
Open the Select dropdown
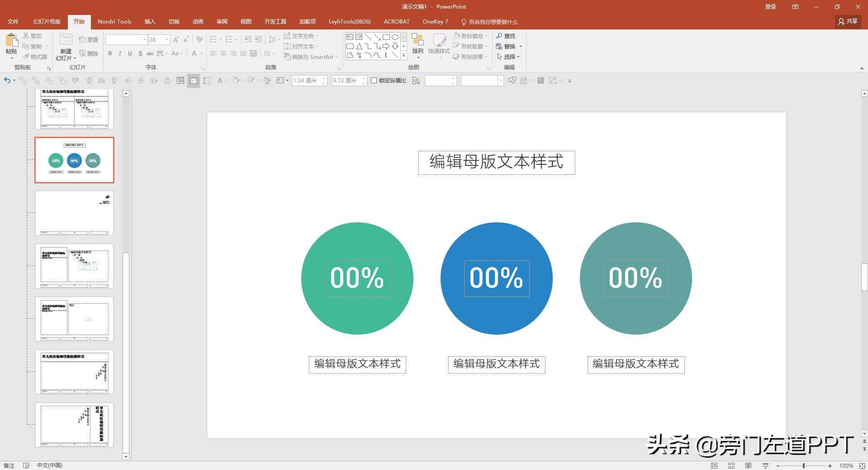tap(508, 57)
